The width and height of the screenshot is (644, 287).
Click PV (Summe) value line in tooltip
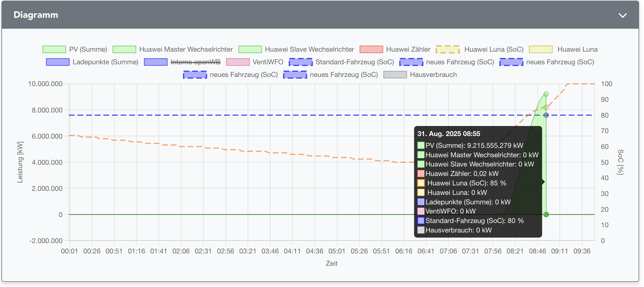[474, 146]
